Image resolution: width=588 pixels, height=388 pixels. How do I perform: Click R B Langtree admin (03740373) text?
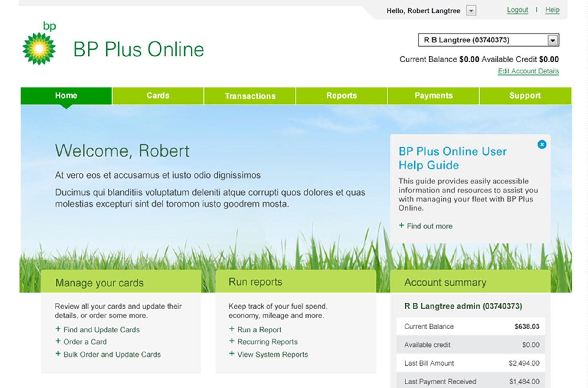(463, 306)
